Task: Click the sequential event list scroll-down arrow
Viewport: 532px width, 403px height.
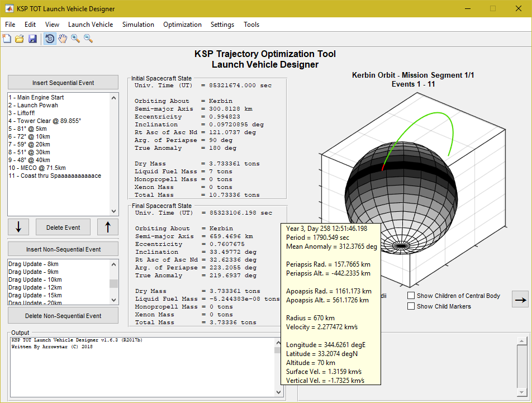Action: pyautogui.click(x=113, y=211)
